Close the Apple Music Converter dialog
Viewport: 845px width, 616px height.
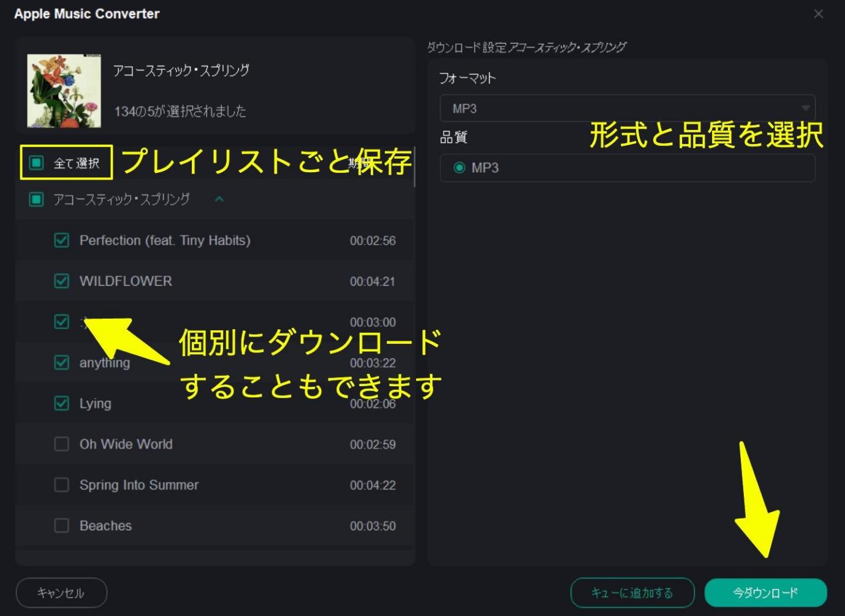pyautogui.click(x=819, y=13)
